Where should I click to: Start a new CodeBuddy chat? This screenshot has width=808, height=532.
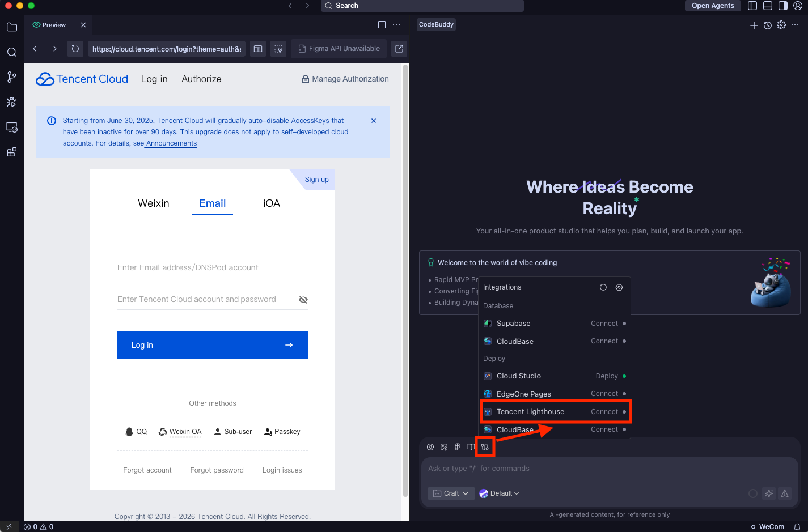[x=754, y=25]
